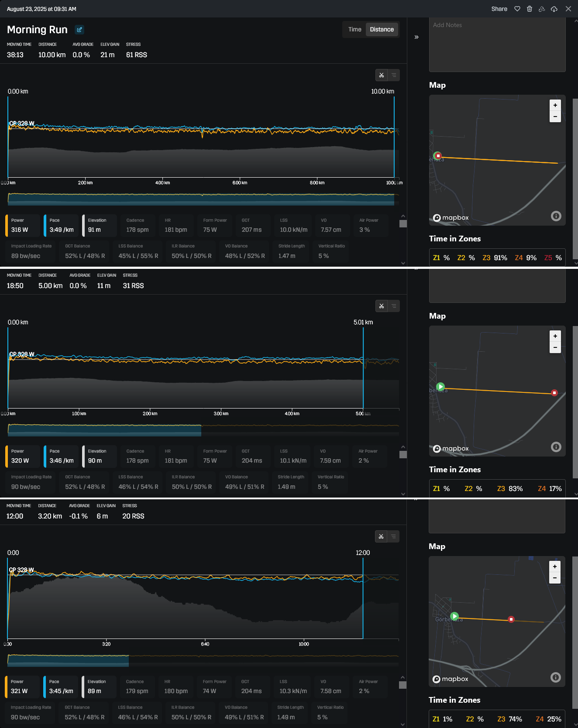
Task: Click the up arrow beside the Air Power 3 % card
Action: pyautogui.click(x=403, y=216)
